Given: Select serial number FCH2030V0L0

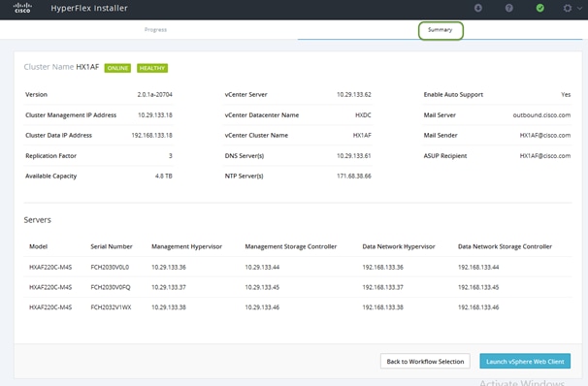Looking at the screenshot, I should click(110, 268).
